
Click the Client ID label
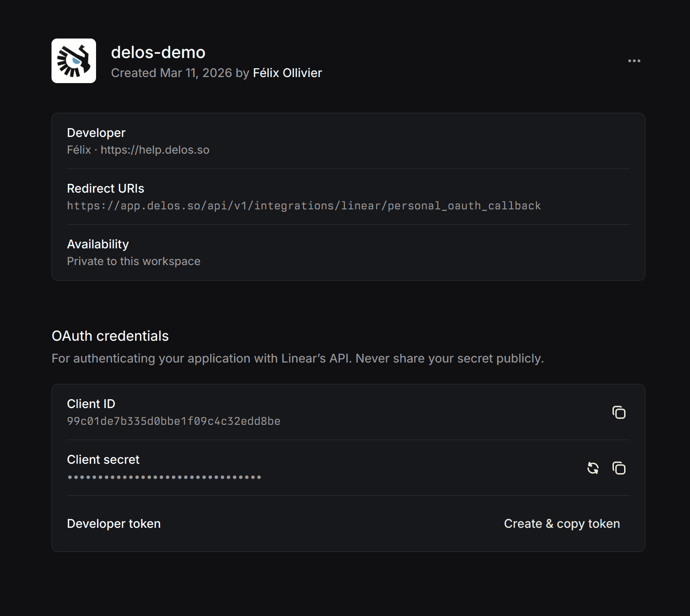point(91,404)
